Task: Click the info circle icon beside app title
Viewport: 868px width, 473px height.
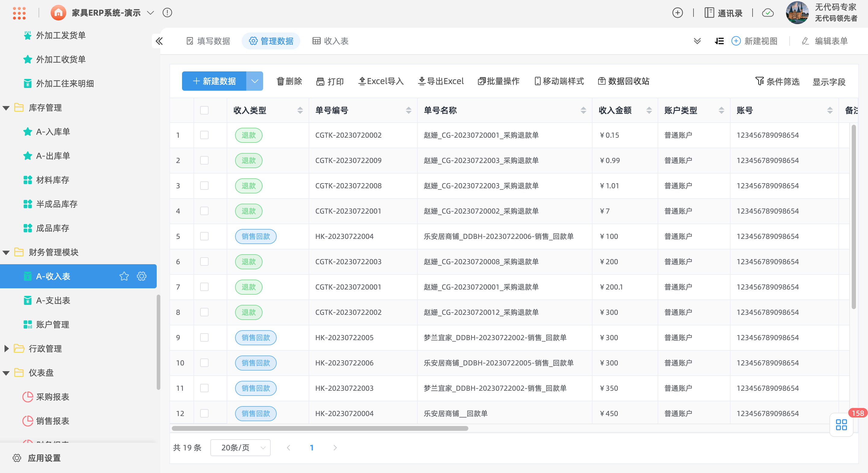Action: [x=167, y=13]
